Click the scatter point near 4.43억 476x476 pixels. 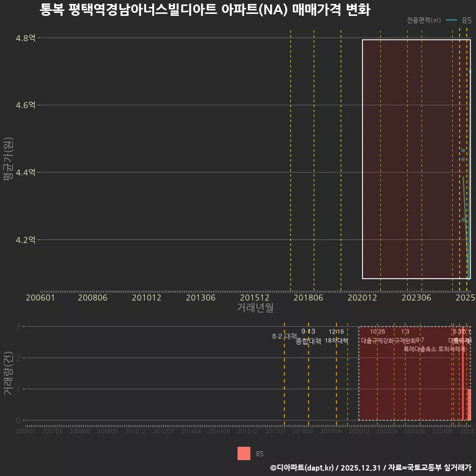463,159
